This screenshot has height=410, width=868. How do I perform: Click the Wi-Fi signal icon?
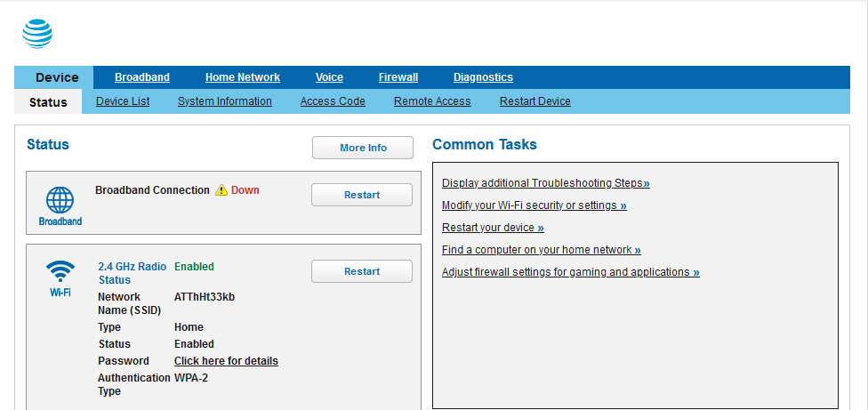[x=60, y=270]
